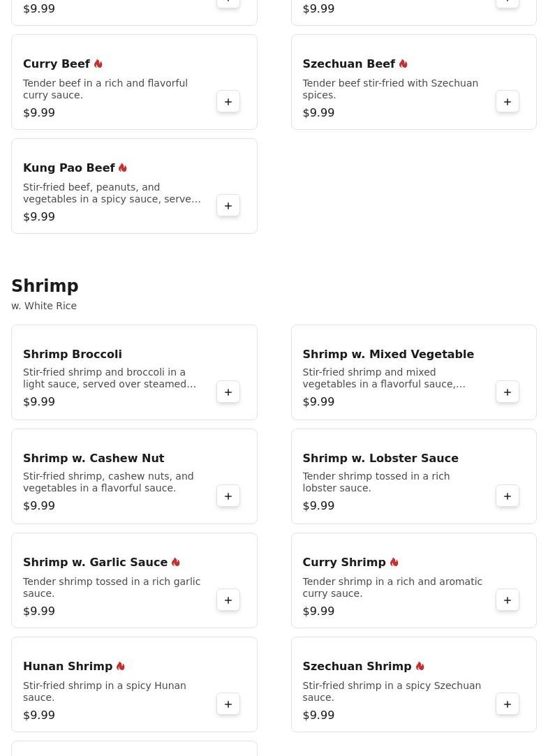The width and height of the screenshot is (548, 756).
Task: Add Shrimp w. Garlic Sauce to order
Action: tap(228, 600)
